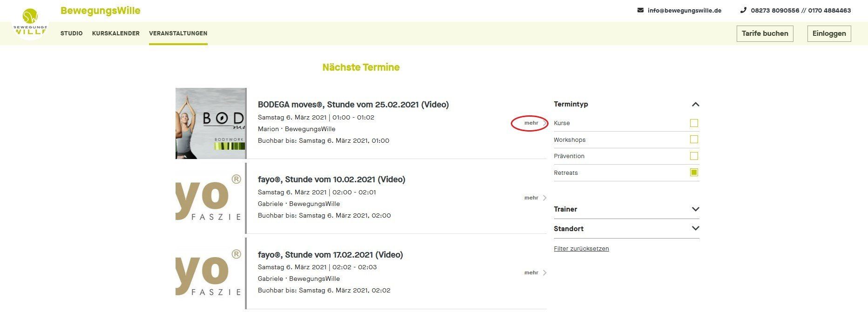This screenshot has width=868, height=312.
Task: Open fayo 17.02.2021 event thumbnail
Action: pyautogui.click(x=210, y=273)
